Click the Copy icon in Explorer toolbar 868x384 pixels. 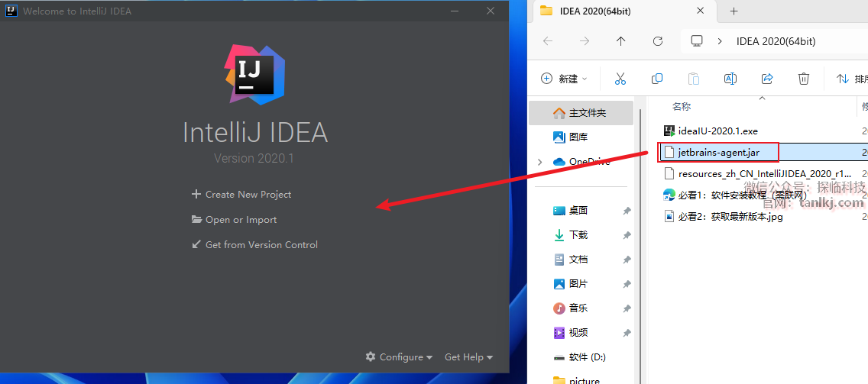click(657, 79)
